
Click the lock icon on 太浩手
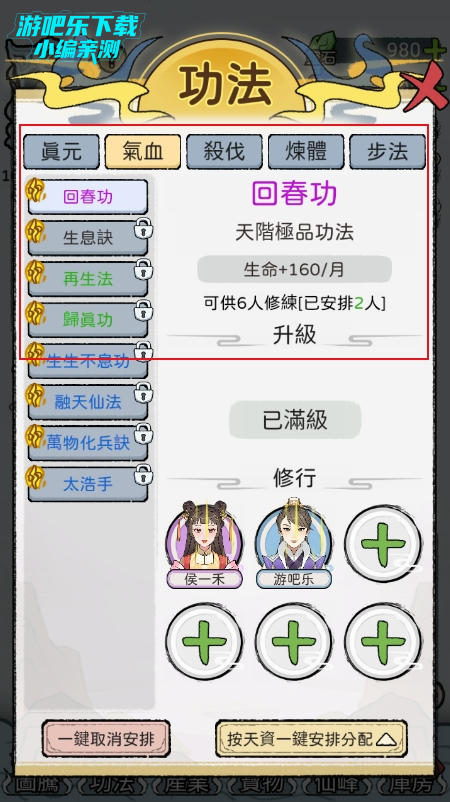click(143, 474)
